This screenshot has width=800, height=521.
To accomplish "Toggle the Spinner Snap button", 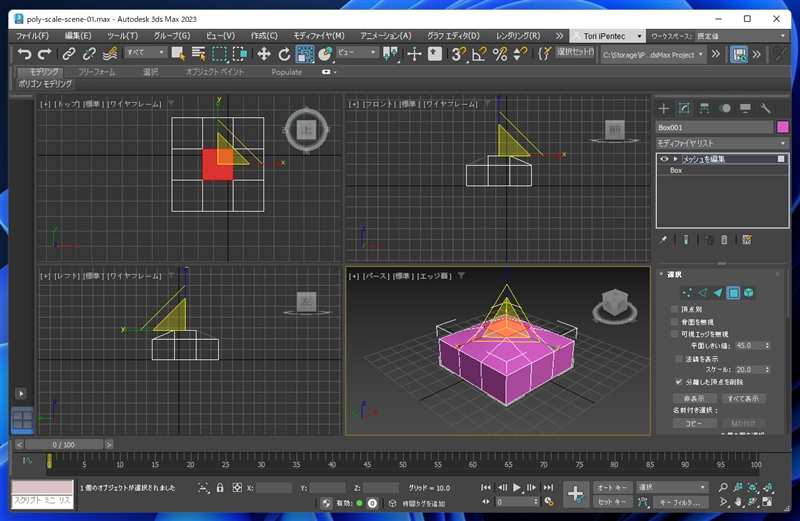I will (x=520, y=54).
